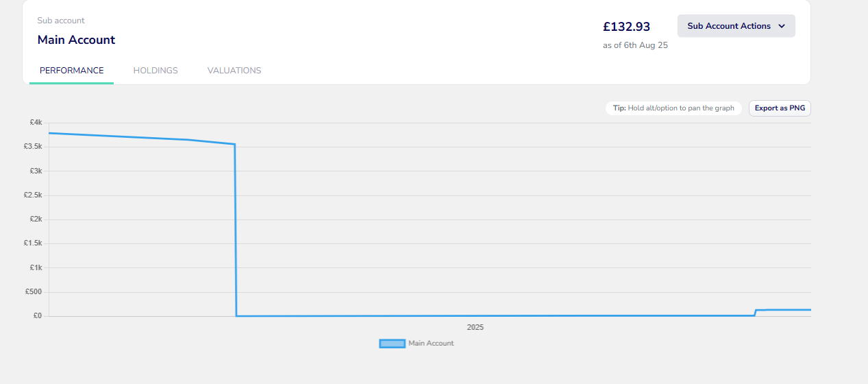Click the £500 y-axis label
This screenshot has width=868, height=384.
pyautogui.click(x=34, y=292)
